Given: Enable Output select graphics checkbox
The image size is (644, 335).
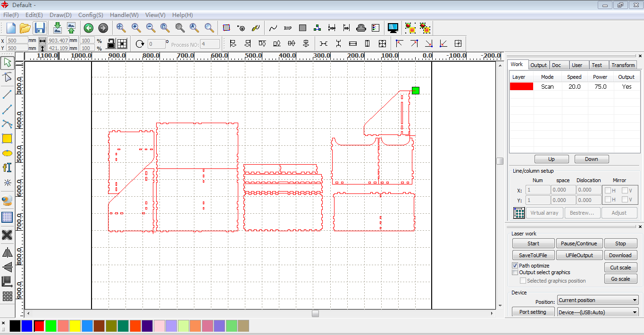Looking at the screenshot, I should [x=515, y=272].
